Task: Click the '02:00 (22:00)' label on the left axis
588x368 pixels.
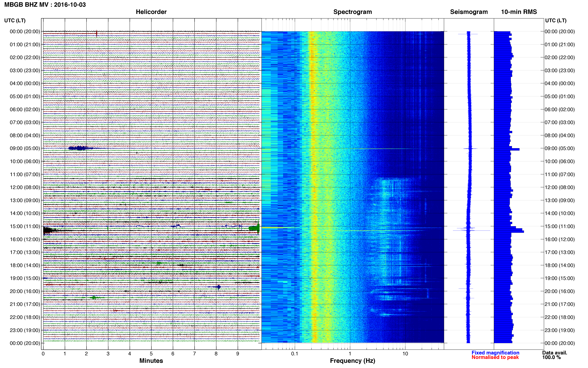Action: pos(25,57)
